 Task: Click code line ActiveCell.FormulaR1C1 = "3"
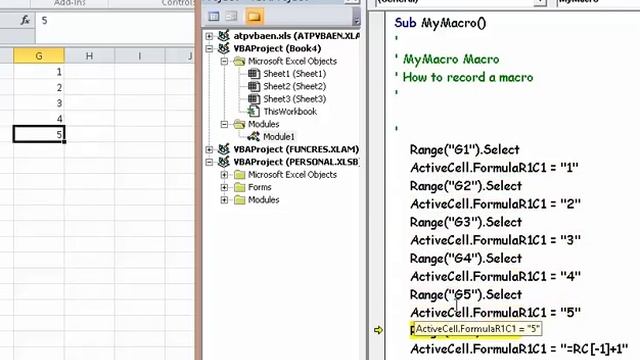pos(495,240)
